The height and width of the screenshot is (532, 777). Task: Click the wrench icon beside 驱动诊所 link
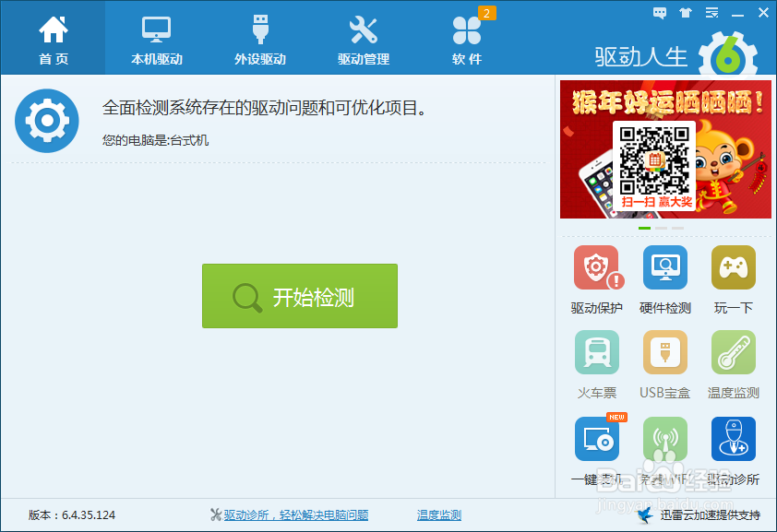pyautogui.click(x=216, y=514)
